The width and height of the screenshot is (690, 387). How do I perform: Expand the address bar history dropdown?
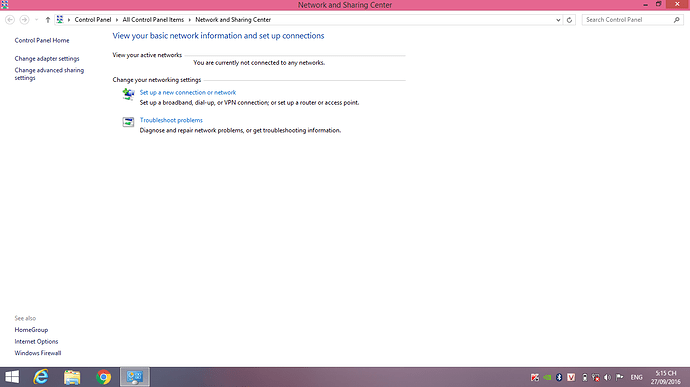[x=558, y=20]
